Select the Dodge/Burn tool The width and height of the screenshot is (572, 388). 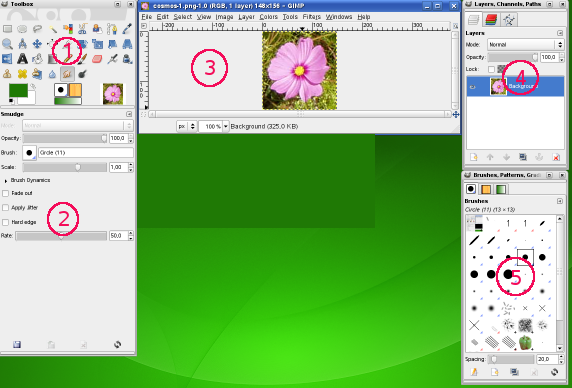[x=82, y=74]
